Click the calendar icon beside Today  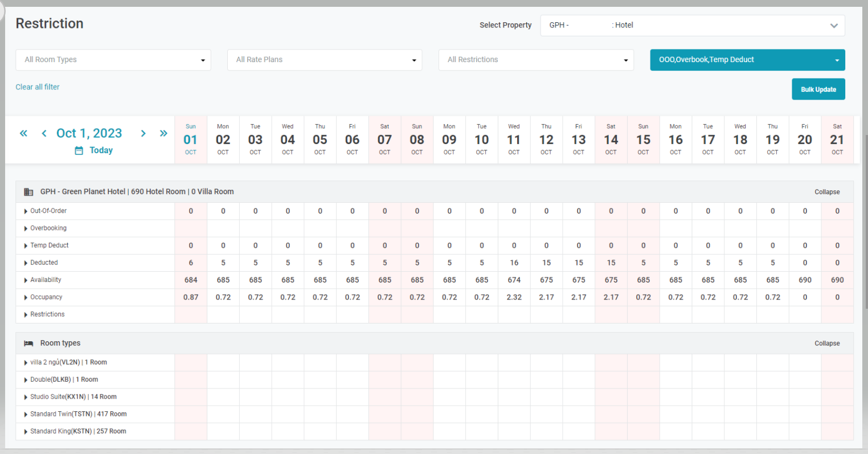pyautogui.click(x=79, y=150)
